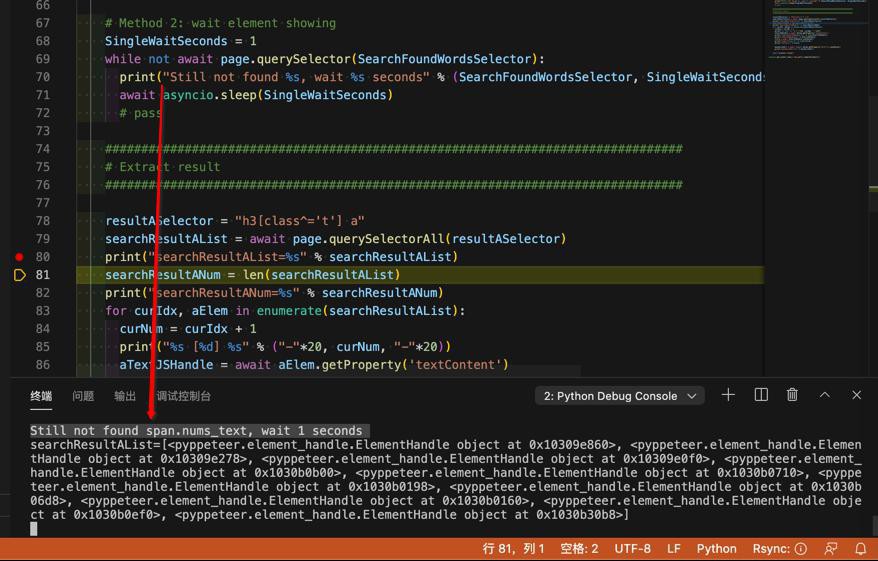878x561 pixels.
Task: Click asyncio.sleep on line 71
Action: click(209, 95)
